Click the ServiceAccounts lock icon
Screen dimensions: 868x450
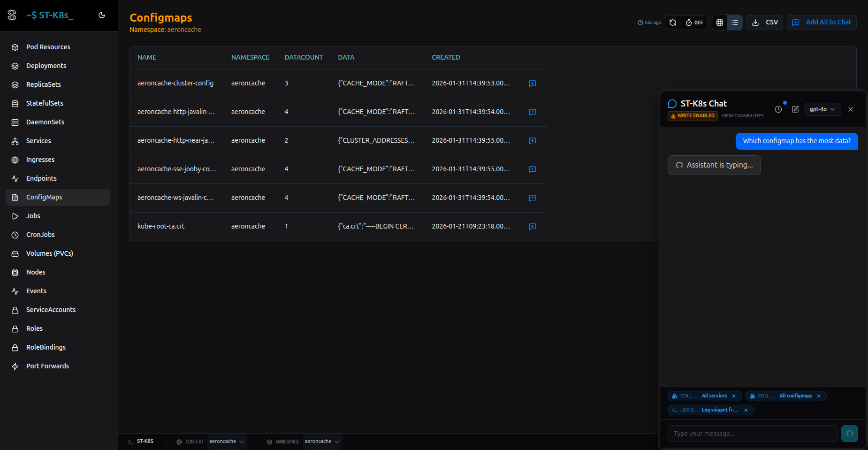tap(15, 310)
